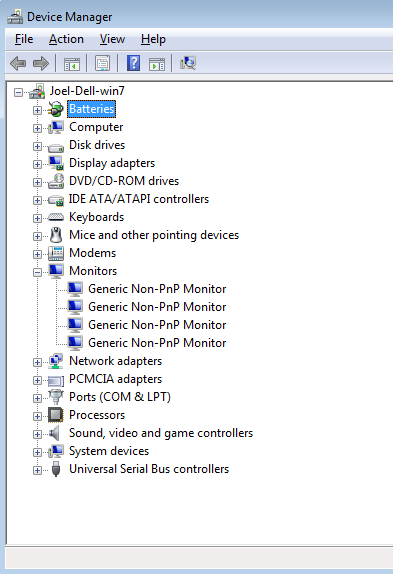Click the Computer category icon
Image resolution: width=393 pixels, height=574 pixels.
point(56,127)
